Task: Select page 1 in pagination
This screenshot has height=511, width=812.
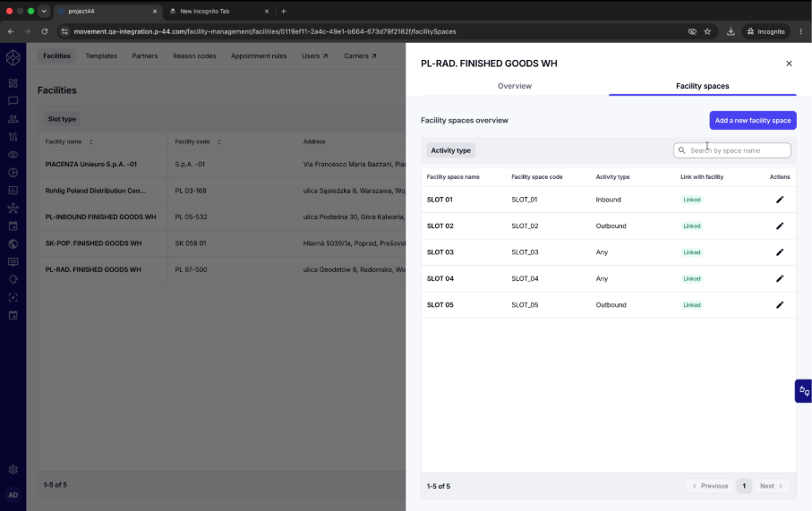Action: coord(744,486)
